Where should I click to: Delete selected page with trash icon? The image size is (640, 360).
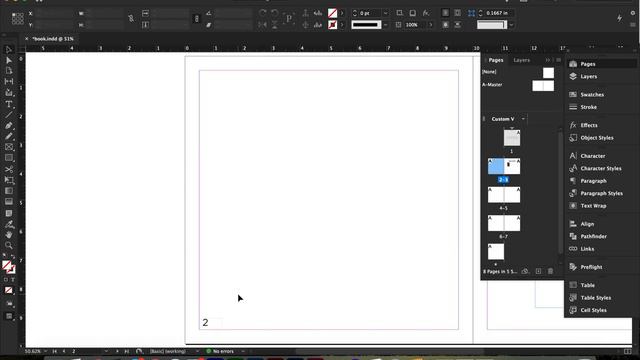pyautogui.click(x=550, y=271)
